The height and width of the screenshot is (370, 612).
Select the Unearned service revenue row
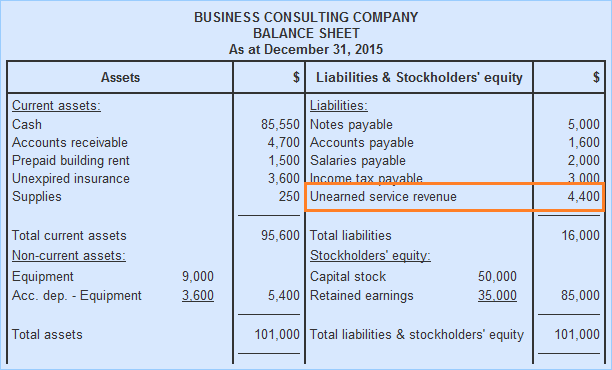(x=454, y=197)
